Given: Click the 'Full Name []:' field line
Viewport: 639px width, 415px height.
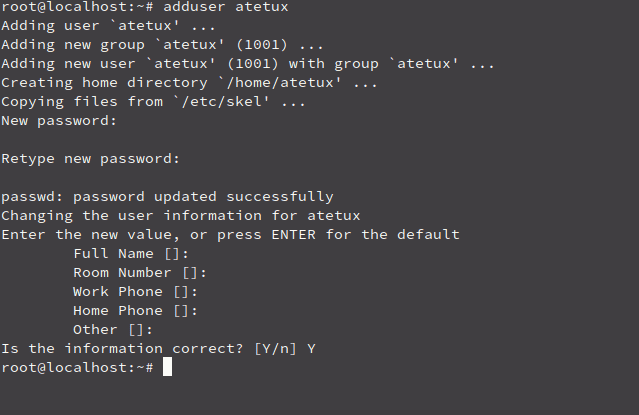Looking at the screenshot, I should (131, 254).
